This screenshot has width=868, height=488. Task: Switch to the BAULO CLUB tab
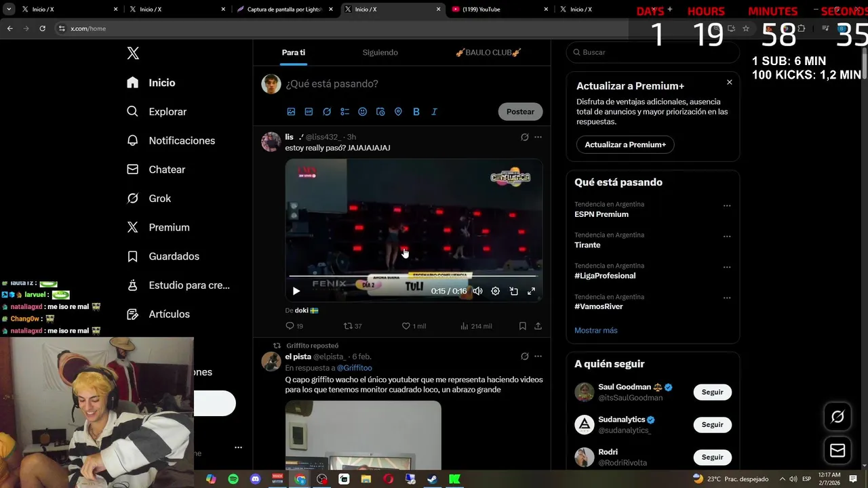(x=488, y=52)
